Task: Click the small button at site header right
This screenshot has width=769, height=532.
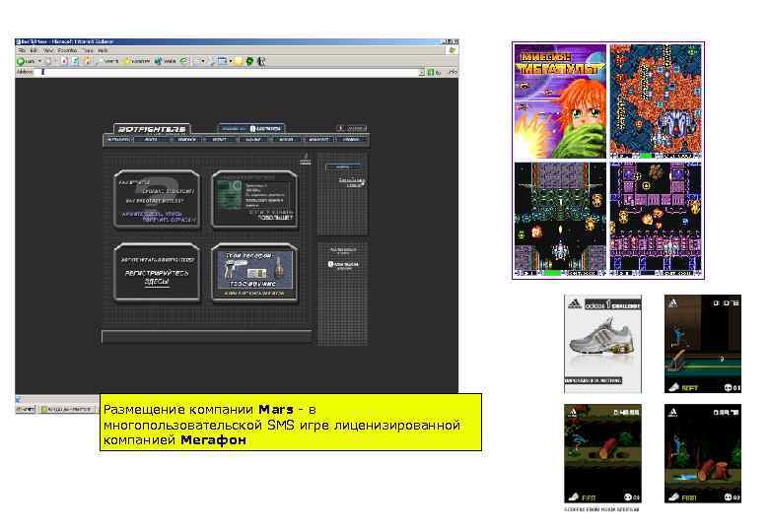Action: coord(351,128)
